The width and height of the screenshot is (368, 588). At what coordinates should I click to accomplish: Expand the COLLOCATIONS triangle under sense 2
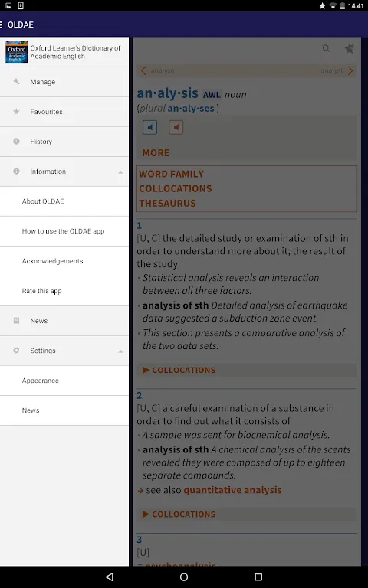(x=146, y=514)
